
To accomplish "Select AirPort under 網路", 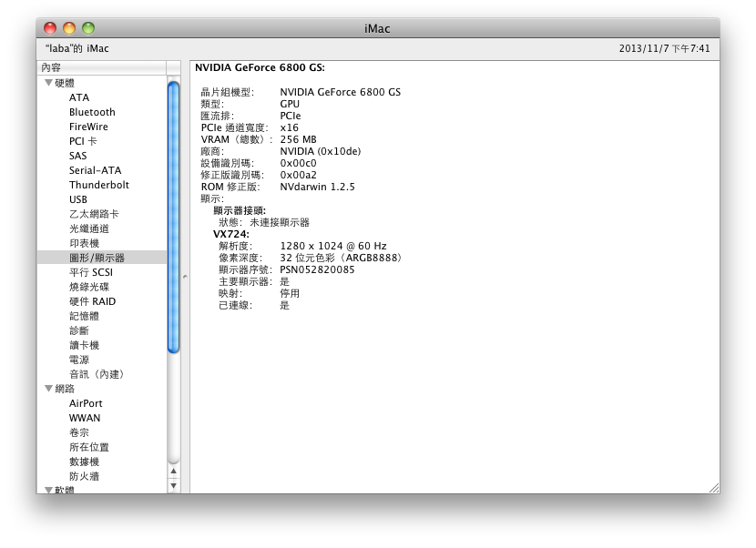I will (x=86, y=403).
